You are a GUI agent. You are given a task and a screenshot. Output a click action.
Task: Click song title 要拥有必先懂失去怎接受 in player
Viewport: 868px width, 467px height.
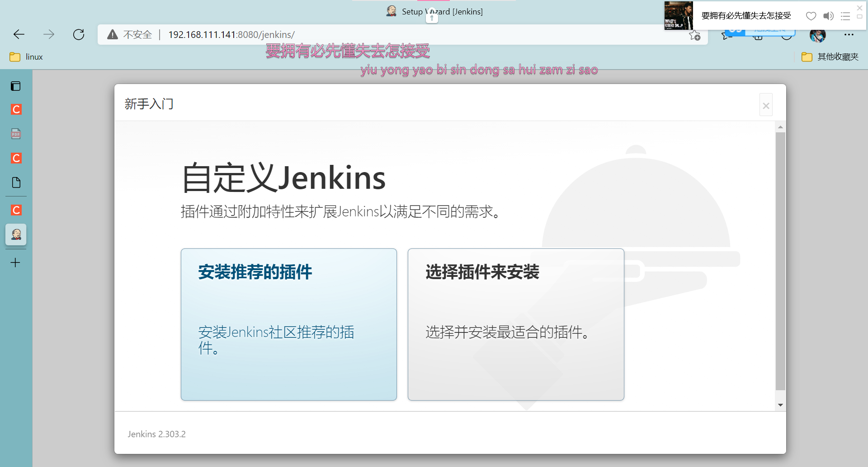click(746, 16)
